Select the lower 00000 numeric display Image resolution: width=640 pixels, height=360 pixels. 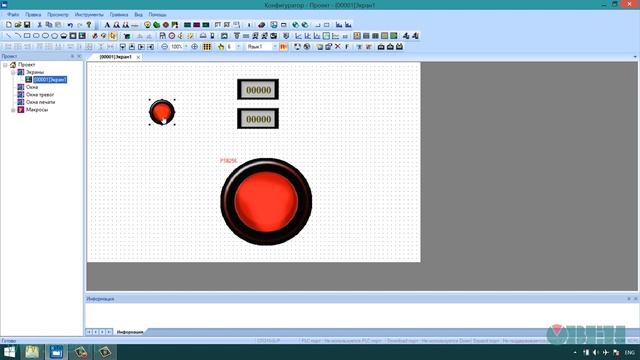258,118
